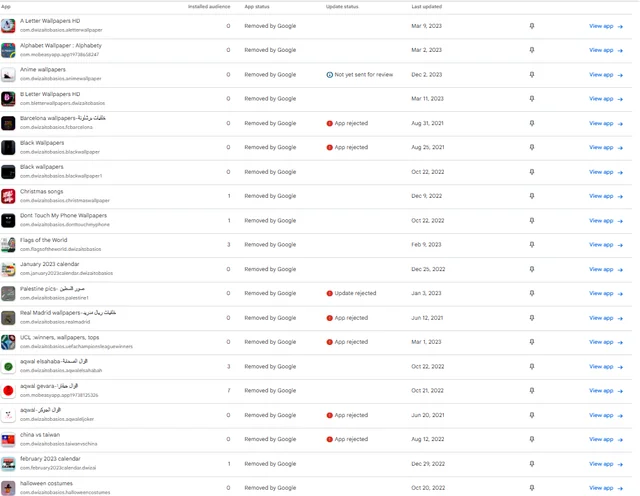
Task: Click red rejected icon on Barcelona wallpapers row
Action: pyautogui.click(x=330, y=123)
